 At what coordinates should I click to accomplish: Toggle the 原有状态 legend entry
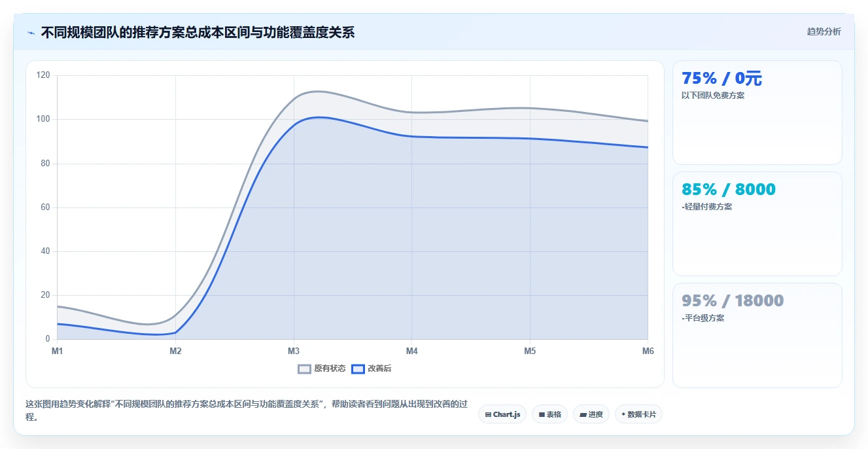[x=322, y=368]
